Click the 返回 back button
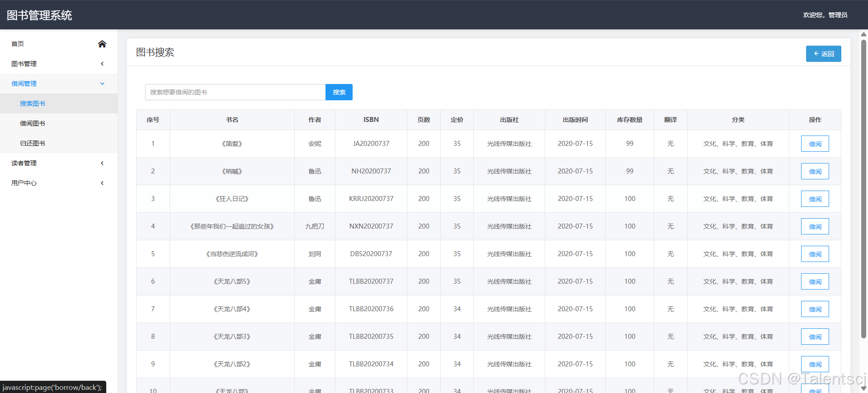The image size is (868, 393). point(823,54)
